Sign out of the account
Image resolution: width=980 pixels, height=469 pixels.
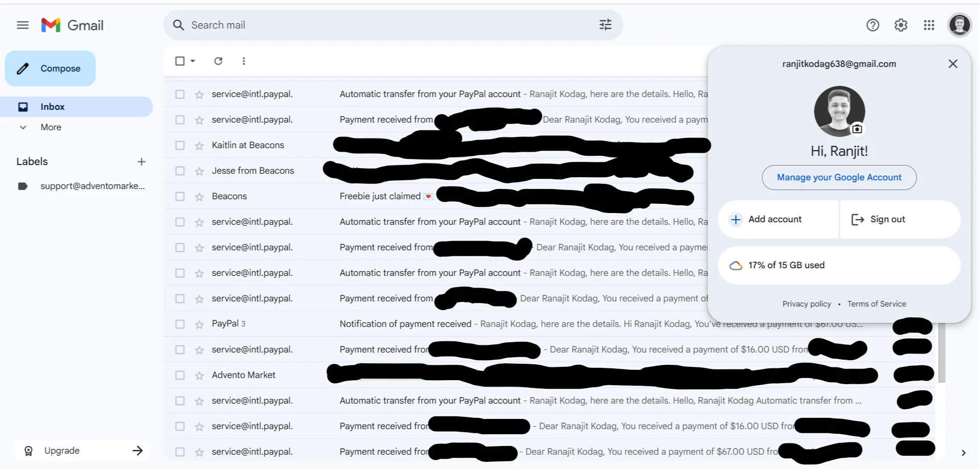(x=900, y=219)
